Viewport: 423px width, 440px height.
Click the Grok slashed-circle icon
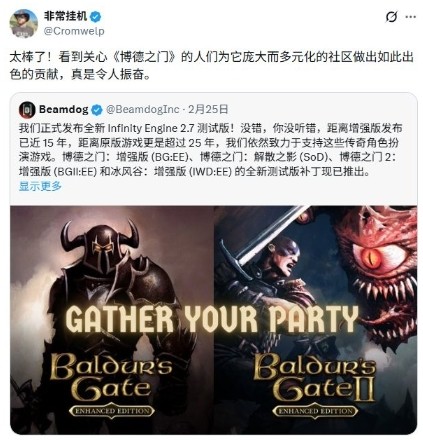[x=391, y=16]
